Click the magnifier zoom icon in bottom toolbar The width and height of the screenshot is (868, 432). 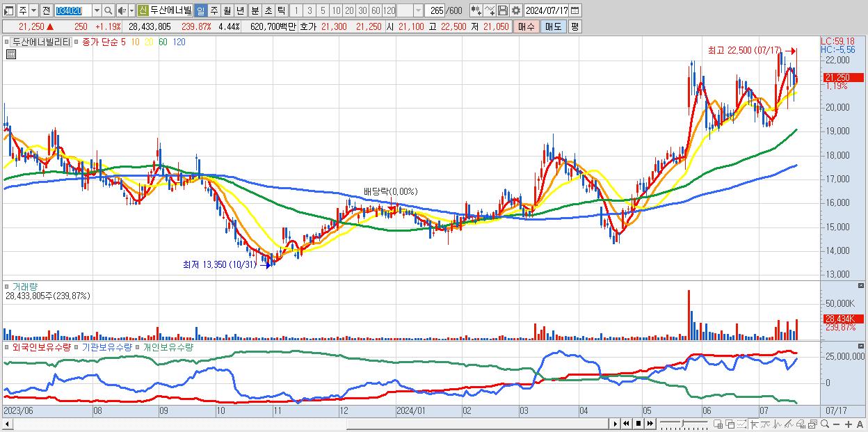pyautogui.click(x=825, y=424)
